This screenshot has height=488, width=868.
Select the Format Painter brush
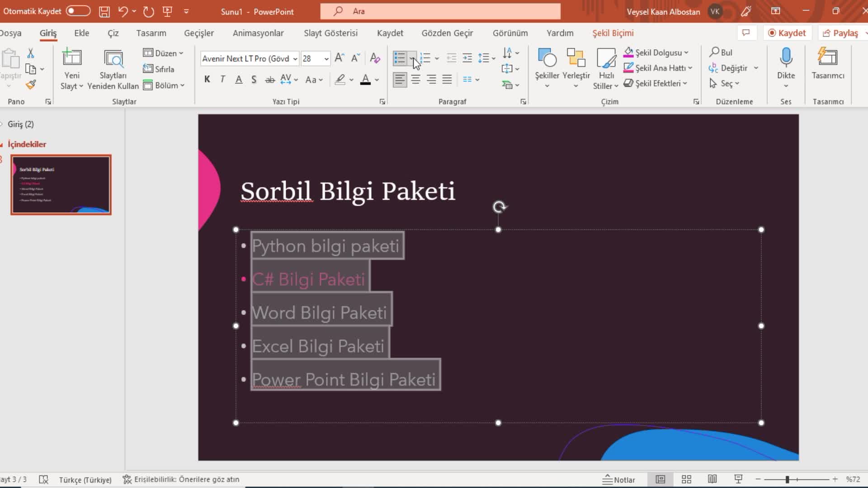tap(31, 84)
